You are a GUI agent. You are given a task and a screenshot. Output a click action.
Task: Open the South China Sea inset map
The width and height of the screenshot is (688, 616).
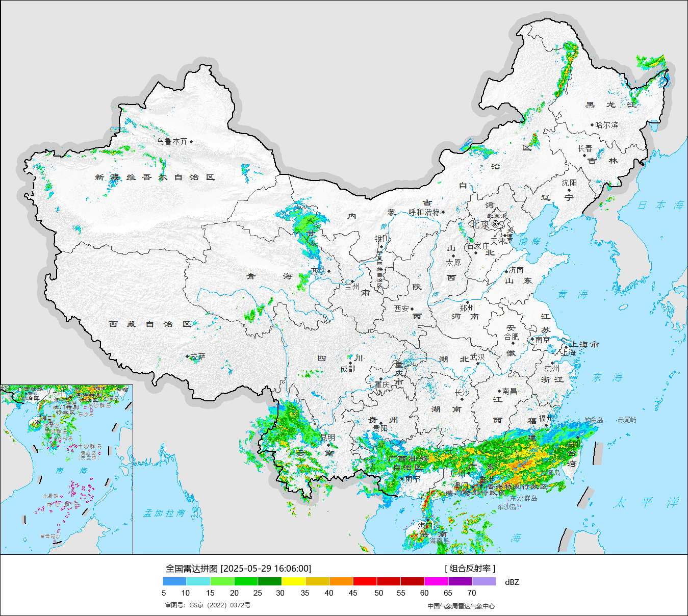(x=66, y=469)
